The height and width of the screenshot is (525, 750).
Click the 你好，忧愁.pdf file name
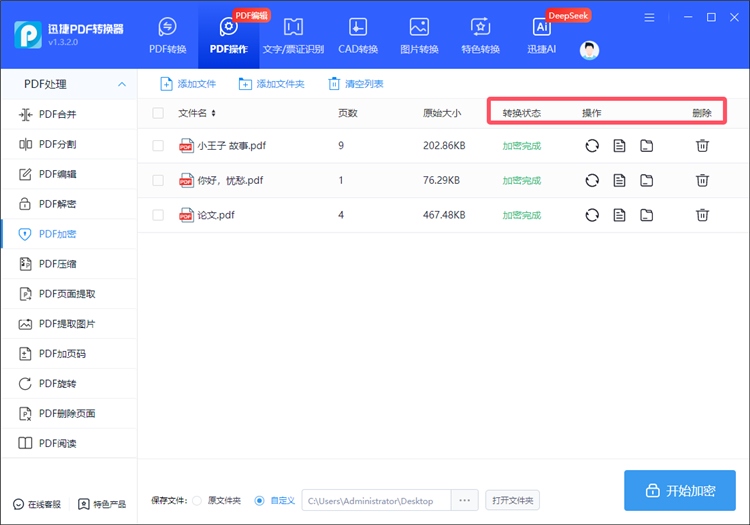coord(230,180)
